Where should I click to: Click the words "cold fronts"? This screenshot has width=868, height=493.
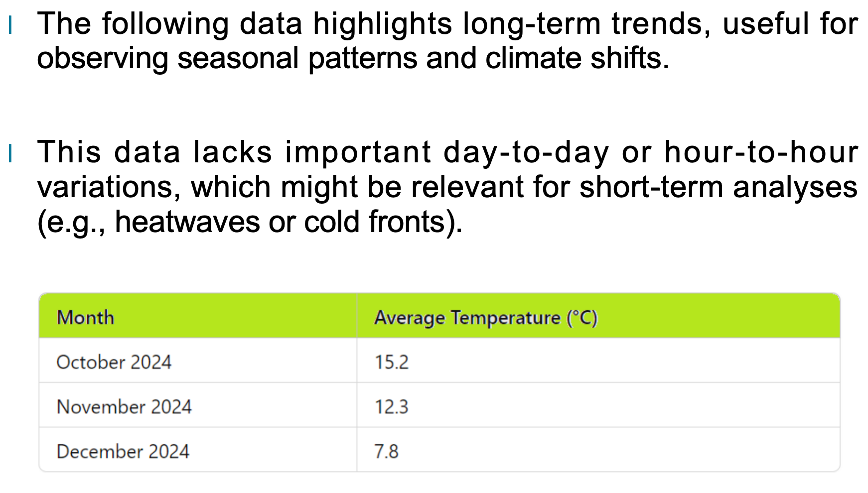[x=375, y=222]
